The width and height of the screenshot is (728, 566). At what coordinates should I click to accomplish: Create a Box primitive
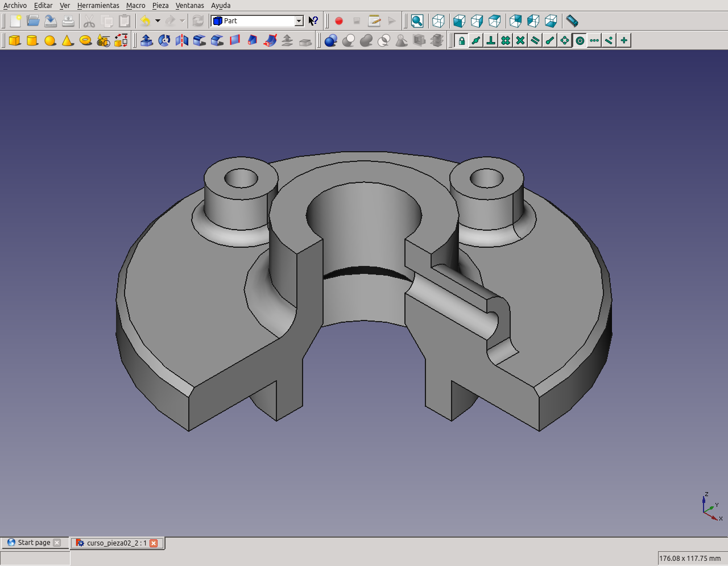click(x=15, y=40)
